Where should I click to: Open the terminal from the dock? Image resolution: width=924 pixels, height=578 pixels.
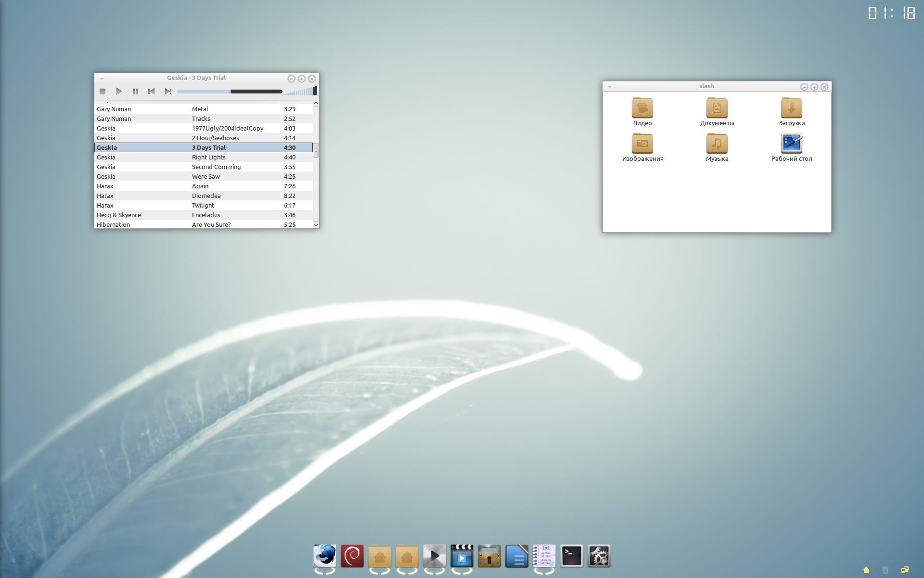point(572,556)
